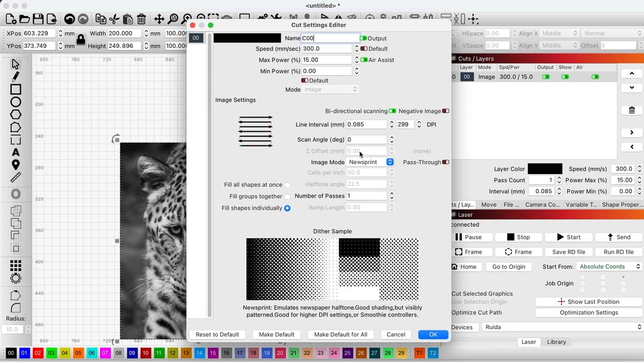644x362 pixels.
Task: Open the Image Mode Newsprint dropdown
Action: click(370, 162)
